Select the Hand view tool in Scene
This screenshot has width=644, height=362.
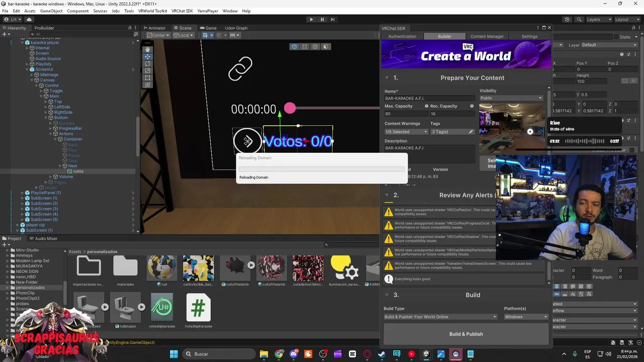[x=147, y=49]
